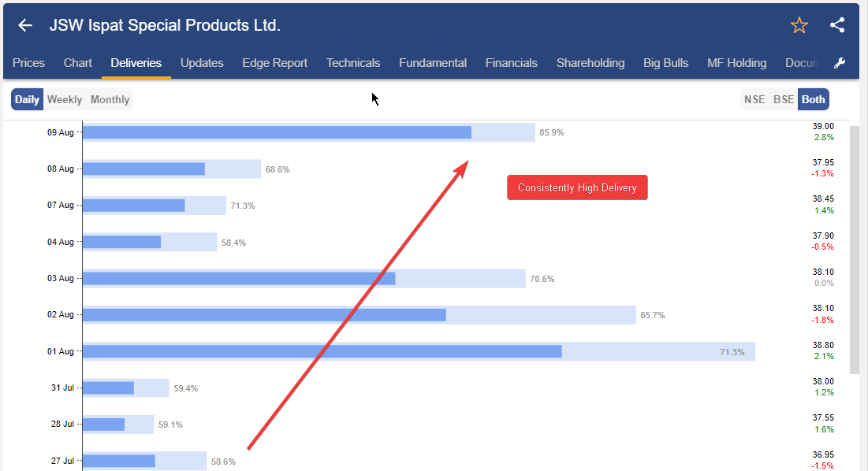868x471 pixels.
Task: Open the Updates tab
Action: [x=202, y=63]
